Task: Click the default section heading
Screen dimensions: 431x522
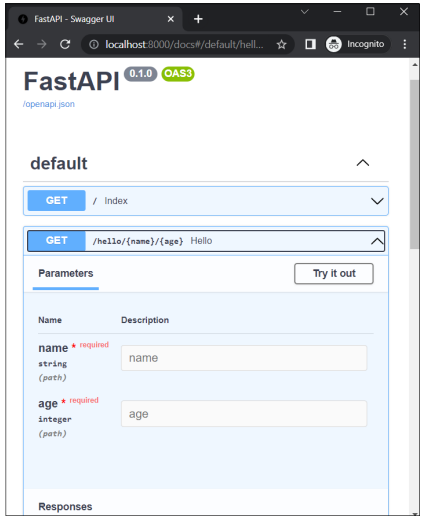Action: point(59,163)
